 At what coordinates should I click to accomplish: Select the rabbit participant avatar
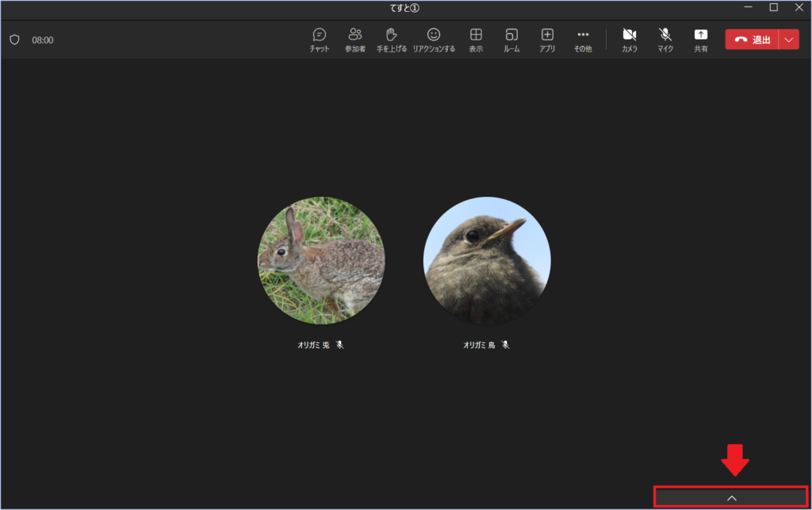point(321,260)
